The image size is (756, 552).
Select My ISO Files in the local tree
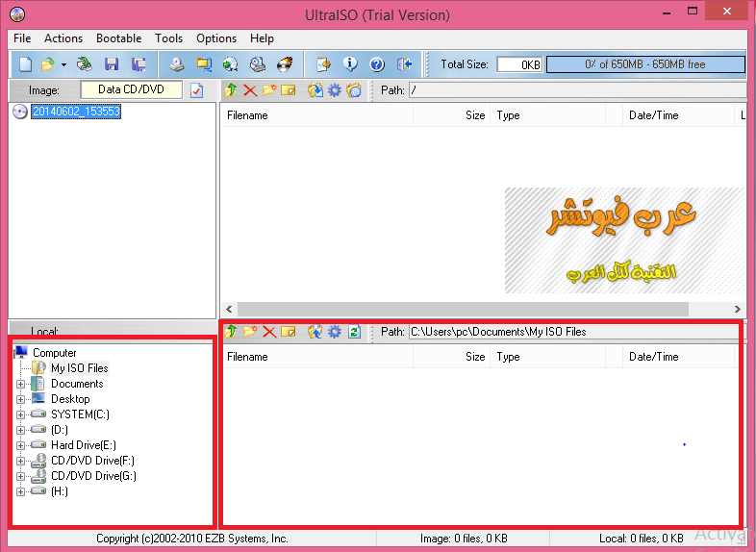click(80, 368)
